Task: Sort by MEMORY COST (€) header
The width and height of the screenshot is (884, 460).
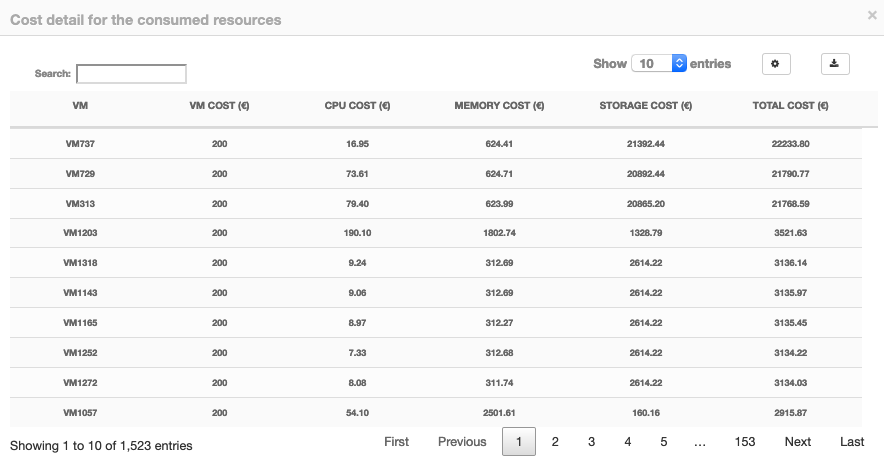Action: [x=499, y=105]
